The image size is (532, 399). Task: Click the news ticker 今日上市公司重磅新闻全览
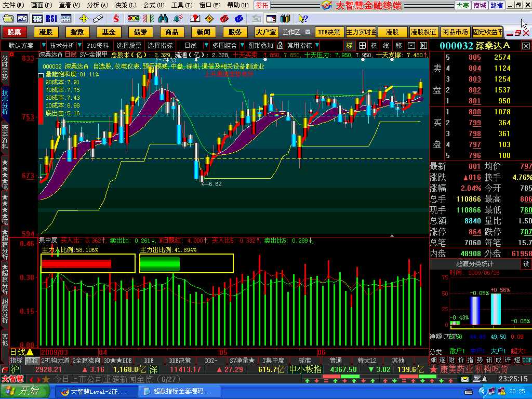(x=117, y=379)
